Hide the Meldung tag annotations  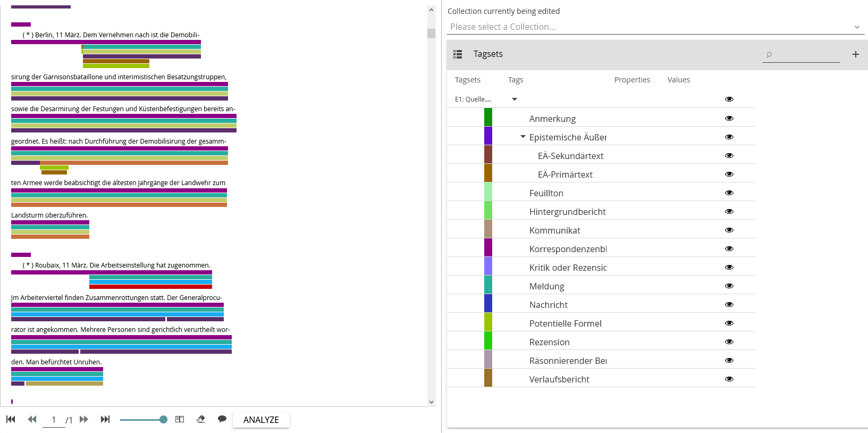pos(729,286)
